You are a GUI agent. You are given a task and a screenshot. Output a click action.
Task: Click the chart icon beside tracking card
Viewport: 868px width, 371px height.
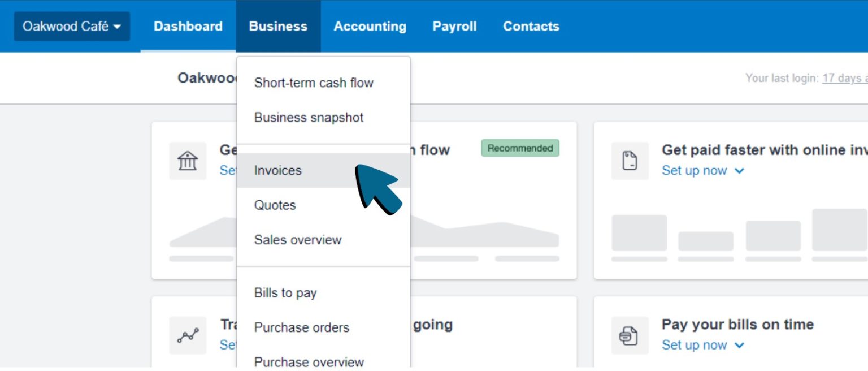(x=188, y=335)
